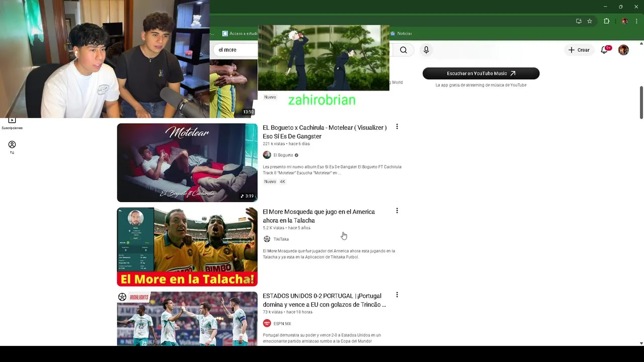The height and width of the screenshot is (362, 644).
Task: Click the scrollbar down arrow
Action: coord(641,343)
